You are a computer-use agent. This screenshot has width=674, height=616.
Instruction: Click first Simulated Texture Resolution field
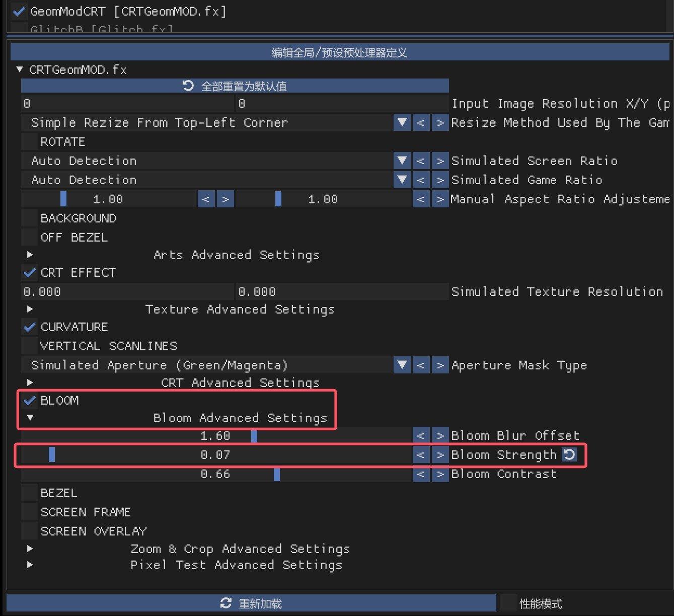[x=127, y=292]
